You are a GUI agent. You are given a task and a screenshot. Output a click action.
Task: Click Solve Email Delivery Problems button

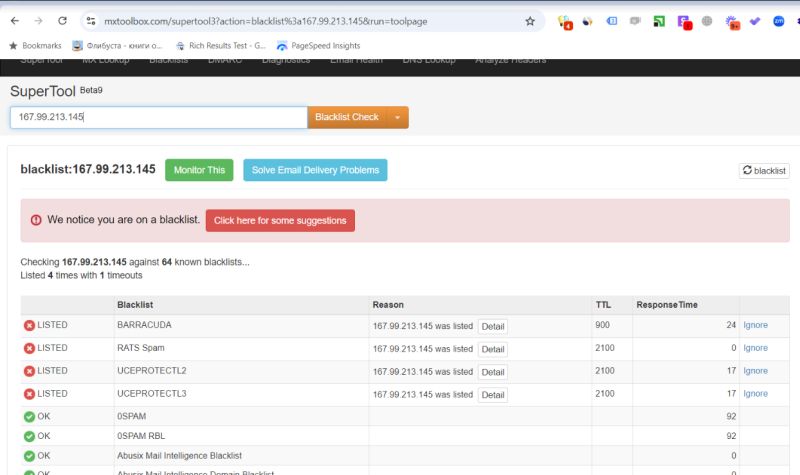pos(315,170)
